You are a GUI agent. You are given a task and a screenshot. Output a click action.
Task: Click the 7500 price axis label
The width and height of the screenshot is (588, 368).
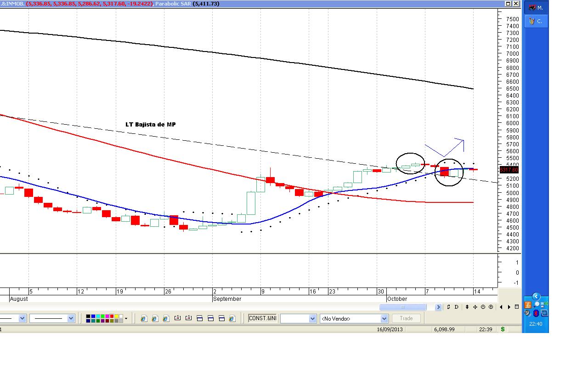tap(512, 19)
